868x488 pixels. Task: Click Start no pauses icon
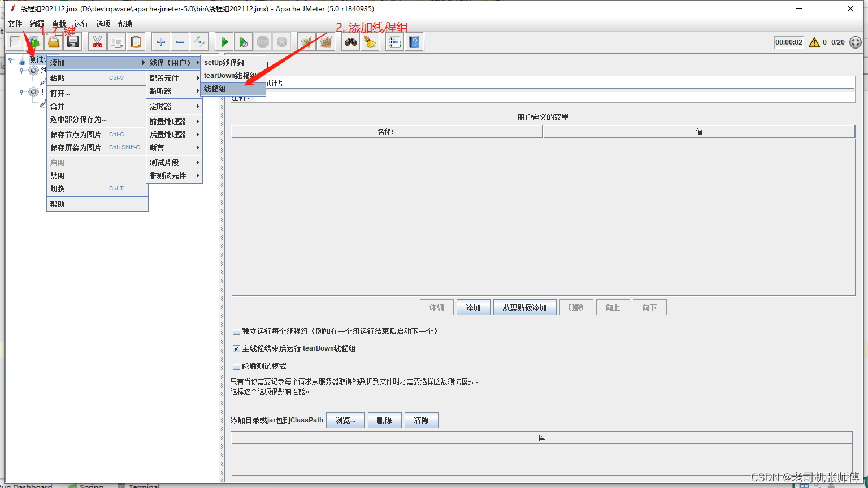244,42
